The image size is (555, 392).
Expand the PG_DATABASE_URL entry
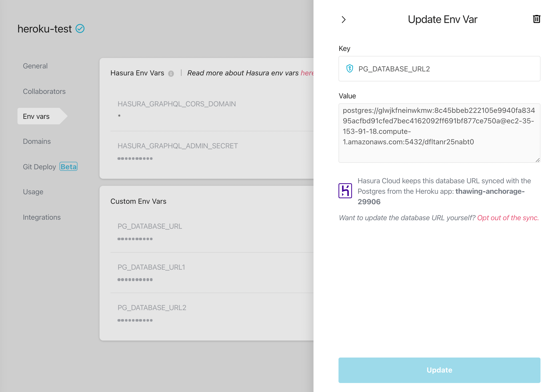click(x=149, y=226)
